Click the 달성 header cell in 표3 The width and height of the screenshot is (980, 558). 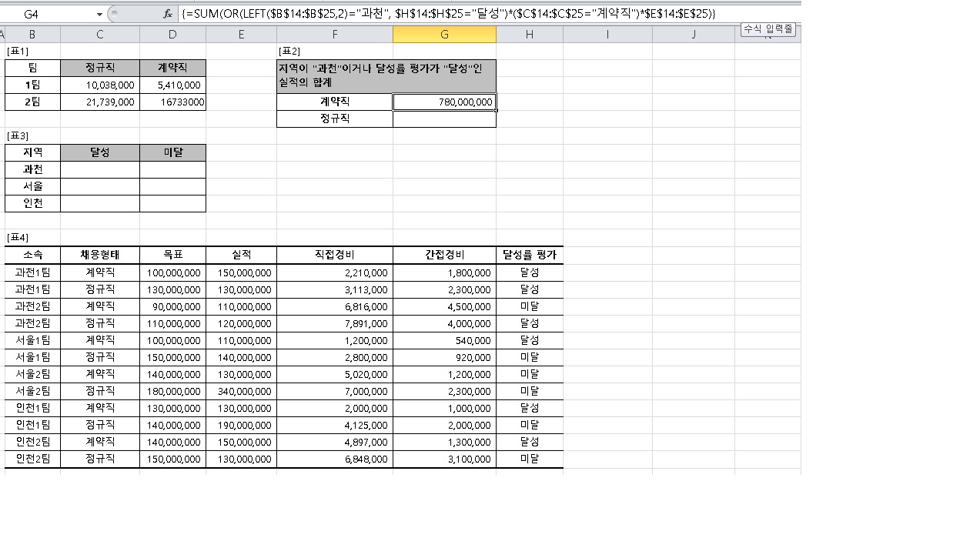point(99,152)
